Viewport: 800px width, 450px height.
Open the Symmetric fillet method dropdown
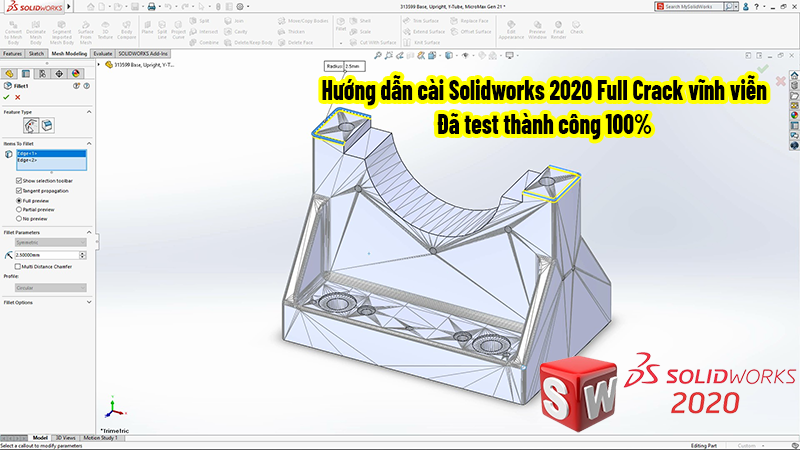pyautogui.click(x=51, y=242)
